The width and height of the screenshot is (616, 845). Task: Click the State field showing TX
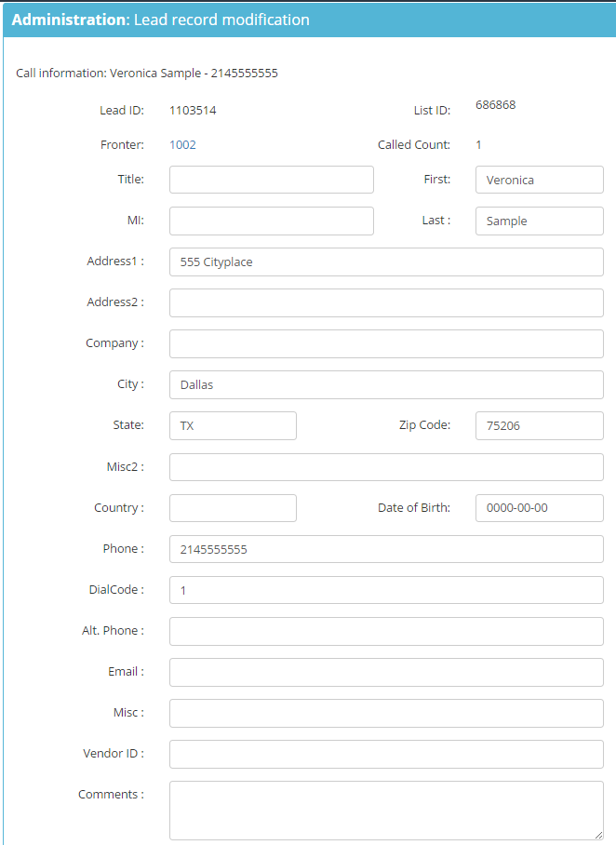[233, 425]
